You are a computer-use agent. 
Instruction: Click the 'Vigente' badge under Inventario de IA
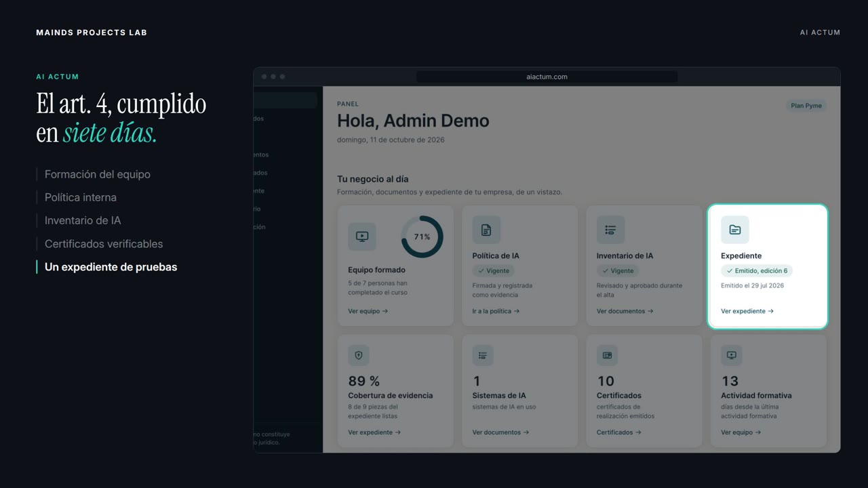click(618, 270)
